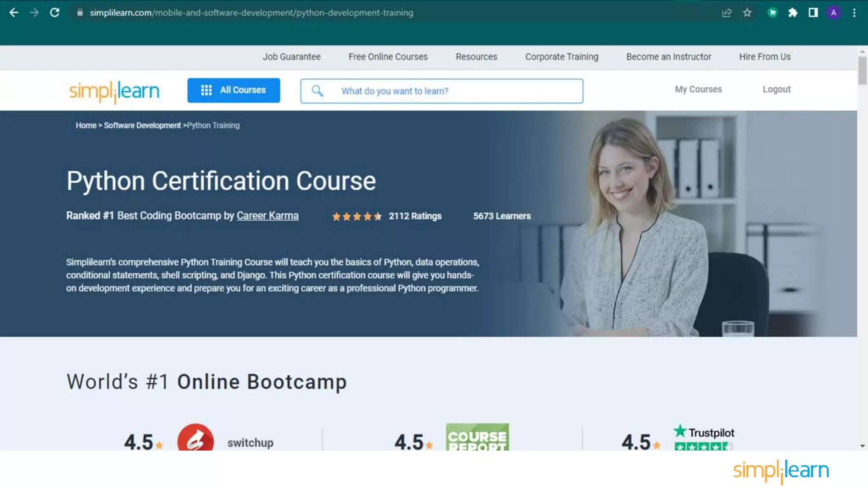Open Chrome three-dot menu
Screen dimensions: 868x488
[854, 13]
